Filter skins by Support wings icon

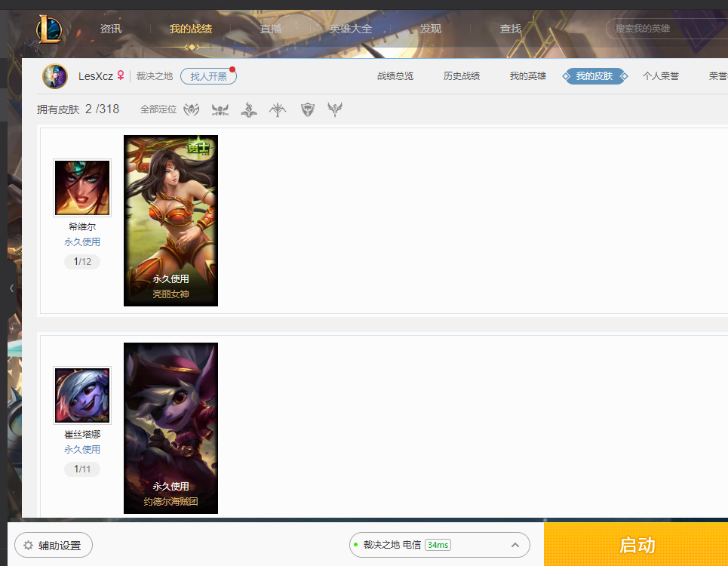pos(335,109)
